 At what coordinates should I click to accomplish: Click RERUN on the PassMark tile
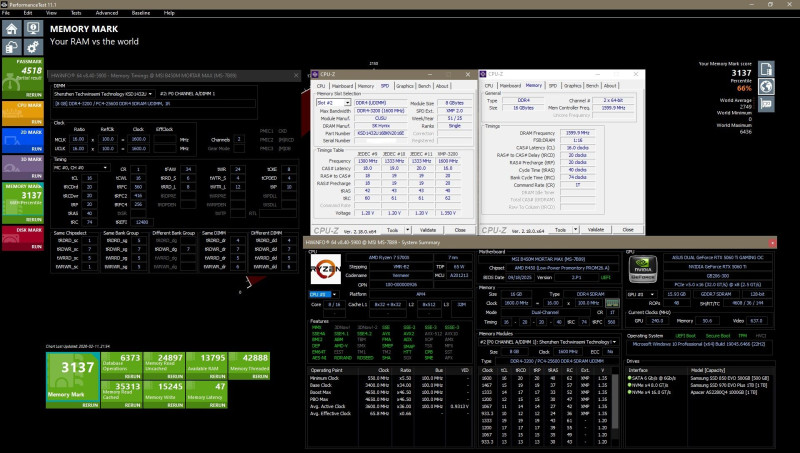[34, 95]
